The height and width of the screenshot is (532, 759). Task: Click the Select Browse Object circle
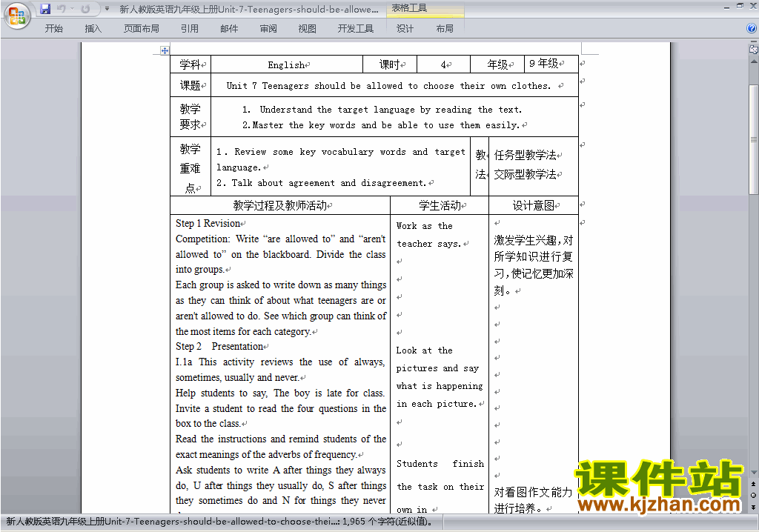pos(753,495)
